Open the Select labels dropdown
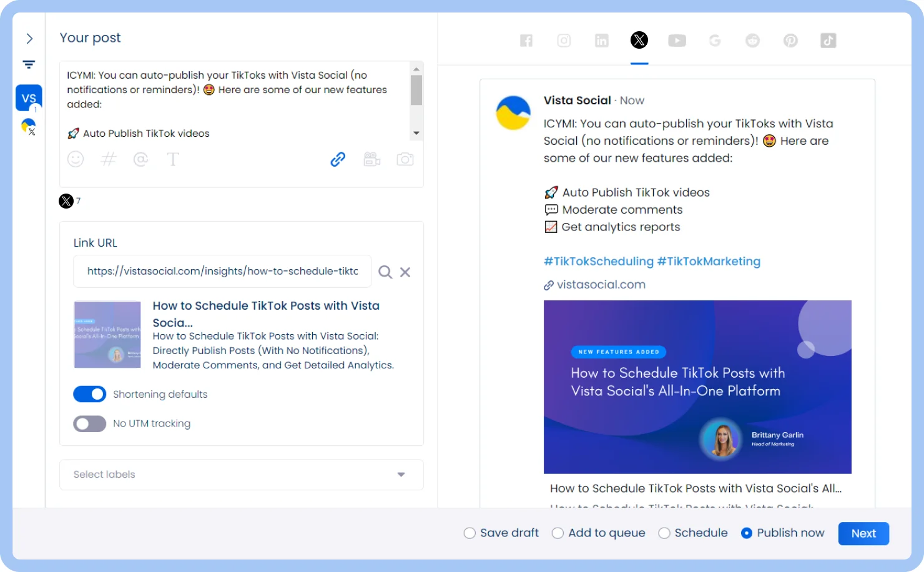 point(242,475)
